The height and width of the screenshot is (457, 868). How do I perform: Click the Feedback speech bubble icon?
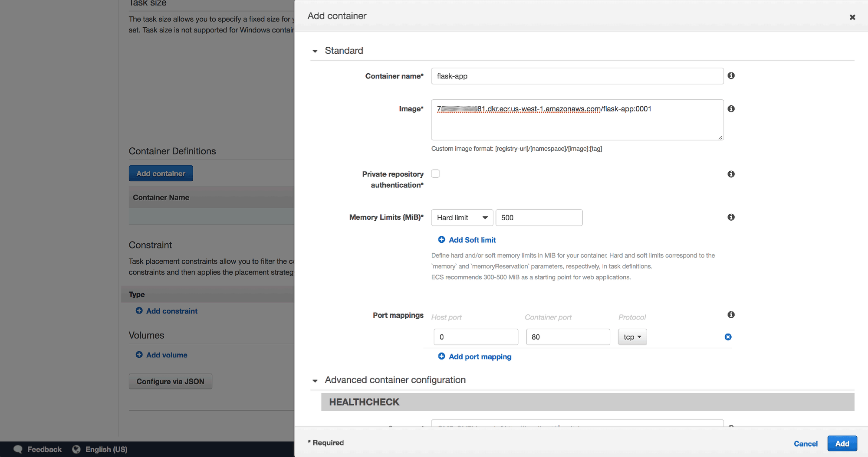(18, 449)
